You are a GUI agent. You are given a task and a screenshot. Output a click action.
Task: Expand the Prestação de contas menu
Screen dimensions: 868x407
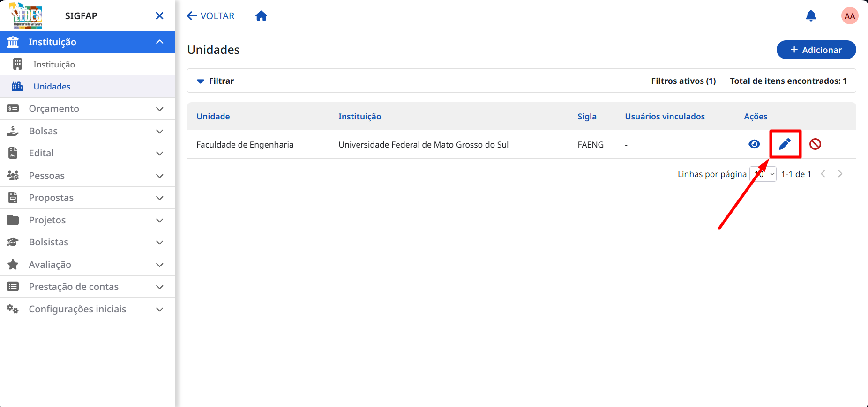[x=88, y=287]
